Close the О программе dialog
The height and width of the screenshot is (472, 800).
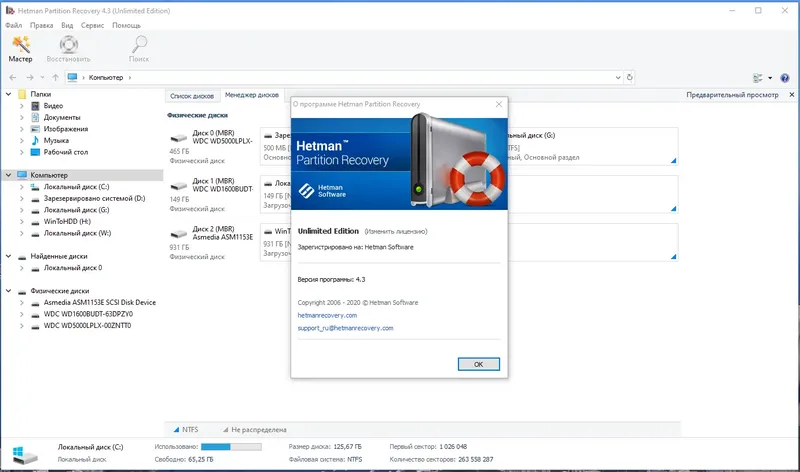499,104
